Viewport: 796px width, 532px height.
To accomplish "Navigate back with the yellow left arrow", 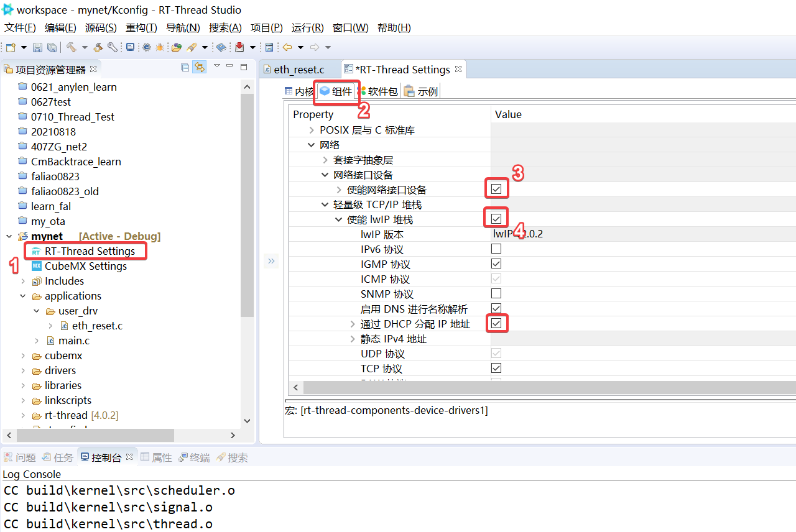I will [x=287, y=47].
